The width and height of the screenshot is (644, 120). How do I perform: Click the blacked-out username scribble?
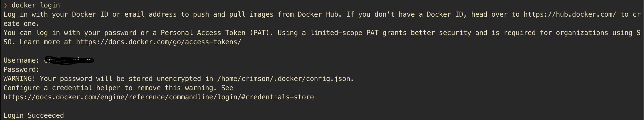coord(69,61)
